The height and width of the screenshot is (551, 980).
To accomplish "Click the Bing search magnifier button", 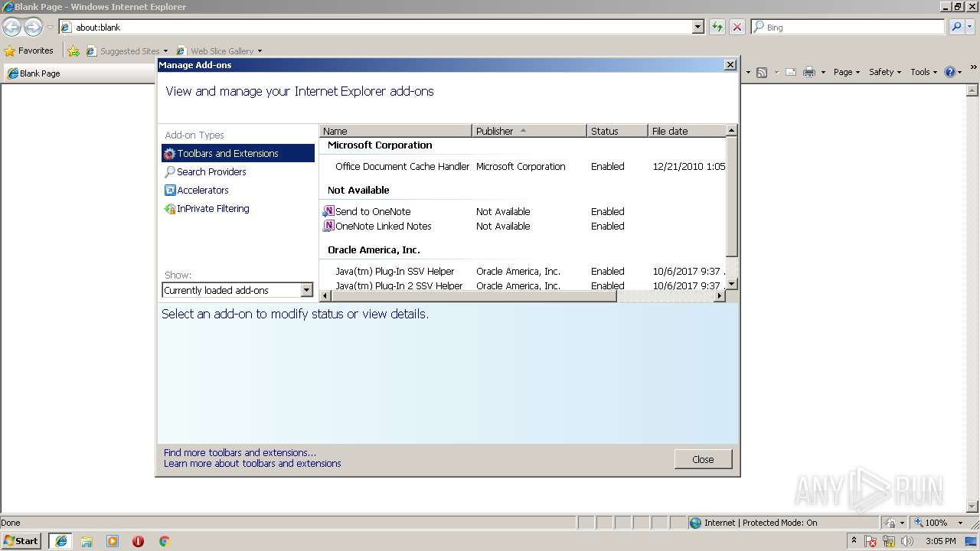I will (x=956, y=27).
